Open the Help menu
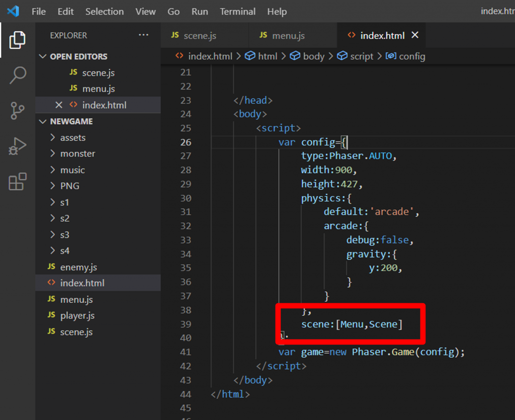Viewport: 515px width, 420px height. [277, 12]
